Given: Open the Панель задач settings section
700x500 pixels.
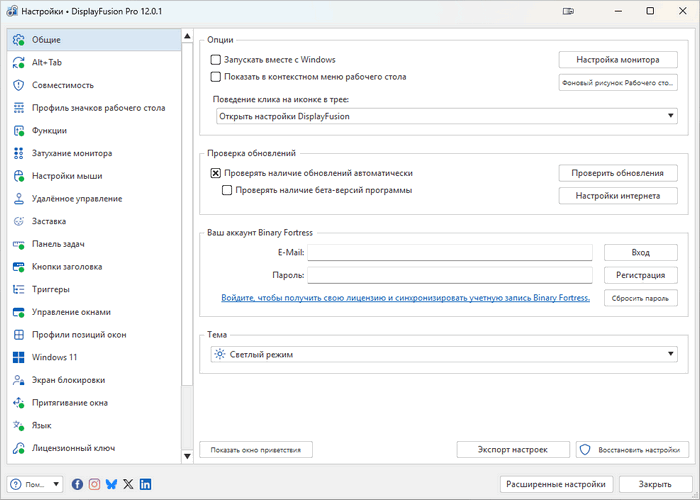Looking at the screenshot, I should pos(58,244).
